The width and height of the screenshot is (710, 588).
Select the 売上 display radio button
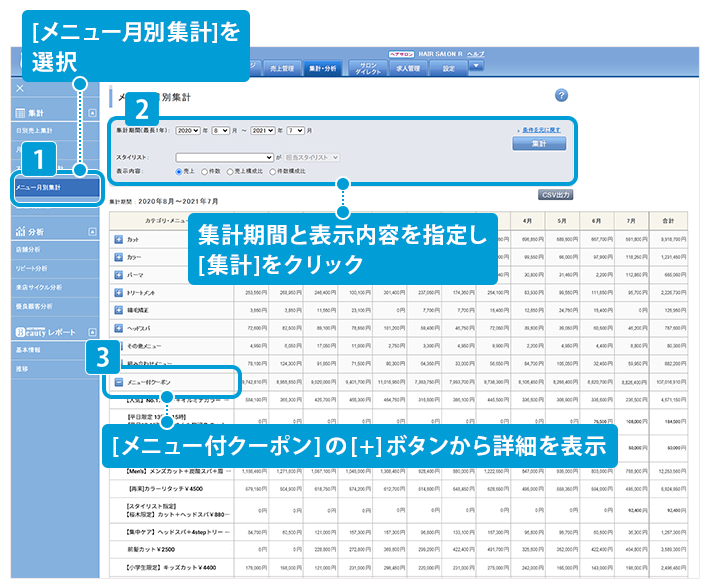[x=180, y=171]
